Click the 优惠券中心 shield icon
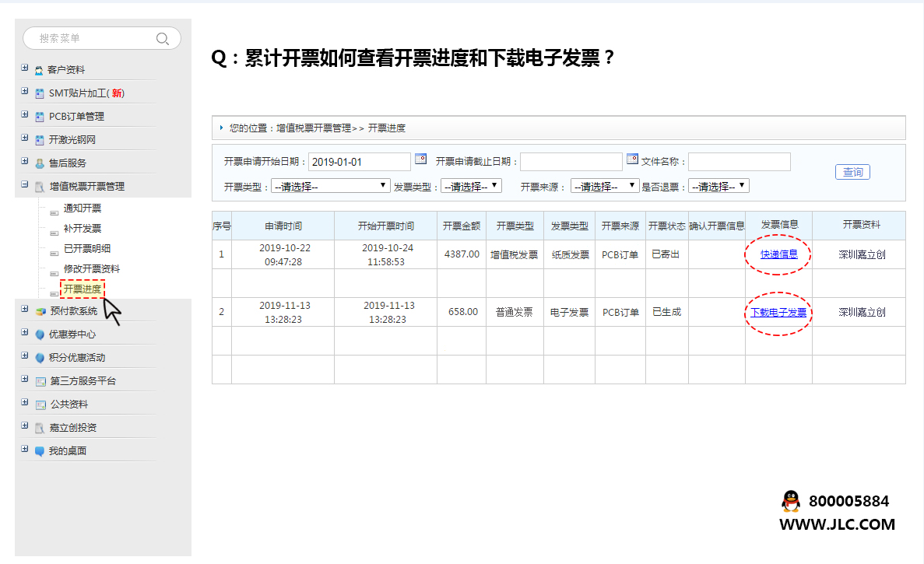Image resolution: width=924 pixels, height=564 pixels. click(40, 335)
